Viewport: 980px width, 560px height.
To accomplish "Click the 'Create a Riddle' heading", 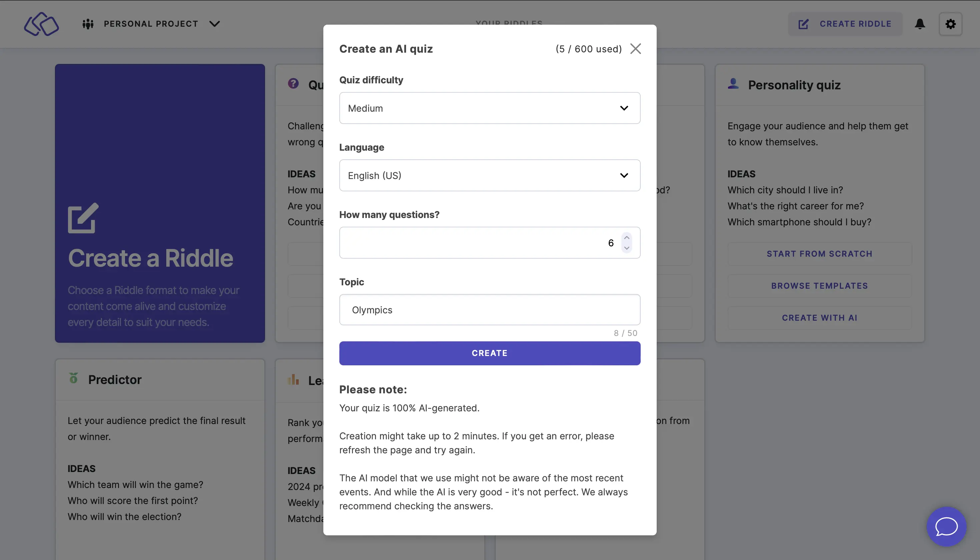I will pyautogui.click(x=150, y=258).
